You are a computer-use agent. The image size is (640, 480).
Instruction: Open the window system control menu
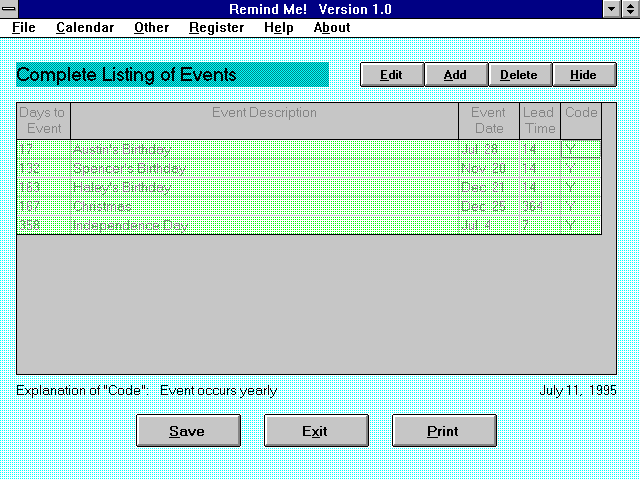tap(9, 9)
